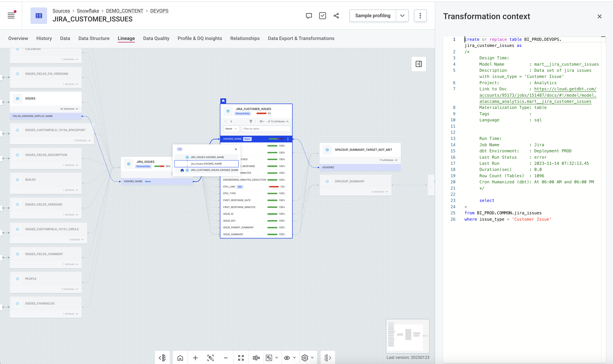613x364 pixels.
Task: Zoom out with the minus icon
Action: point(226,358)
